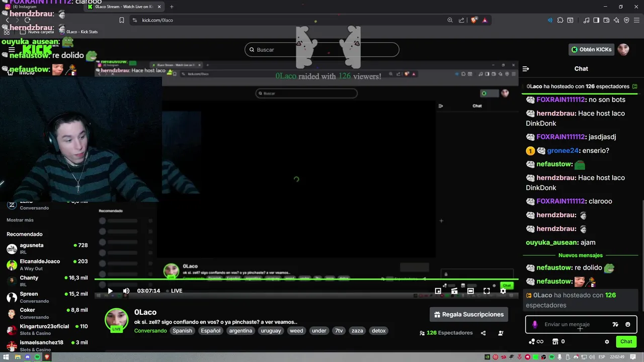The image size is (644, 362).
Task: Click Regala Suscripciones button
Action: (468, 314)
